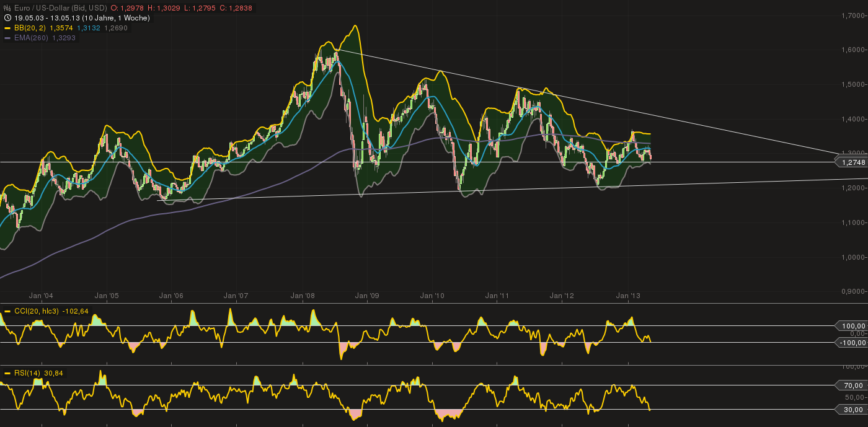The width and height of the screenshot is (868, 427).
Task: Click the 1,2748 horizontal line price tag
Action: (x=851, y=162)
